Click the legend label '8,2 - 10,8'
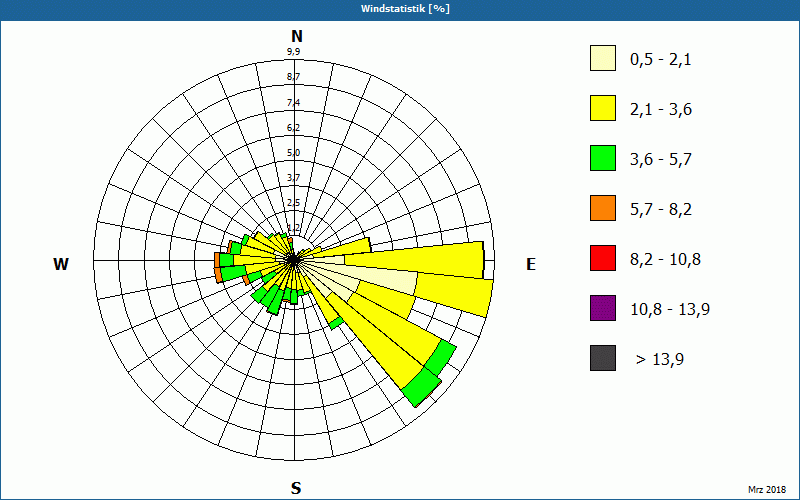800x500 pixels. point(665,260)
